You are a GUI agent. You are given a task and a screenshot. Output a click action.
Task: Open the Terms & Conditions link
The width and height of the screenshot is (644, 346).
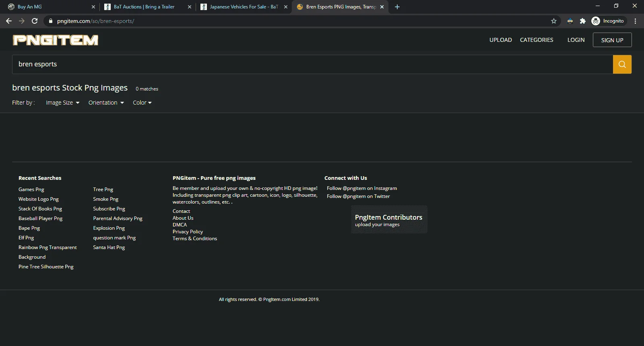195,239
